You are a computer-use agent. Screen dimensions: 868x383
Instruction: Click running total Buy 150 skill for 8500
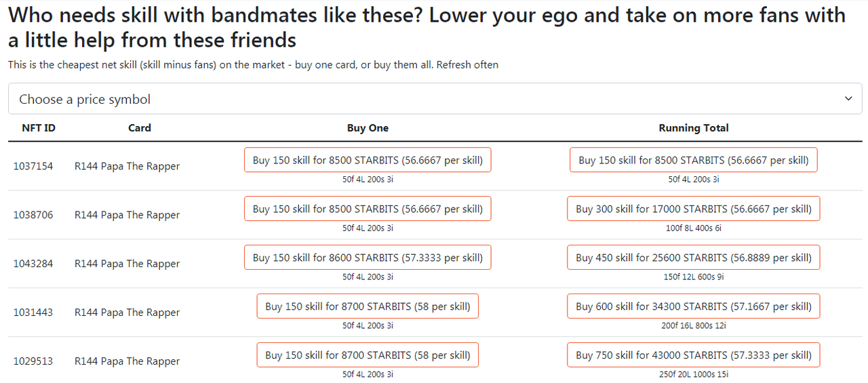coord(694,160)
